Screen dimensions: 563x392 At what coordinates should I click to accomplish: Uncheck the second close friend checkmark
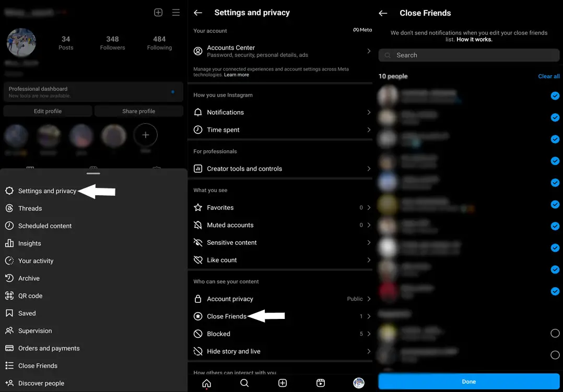click(x=555, y=117)
